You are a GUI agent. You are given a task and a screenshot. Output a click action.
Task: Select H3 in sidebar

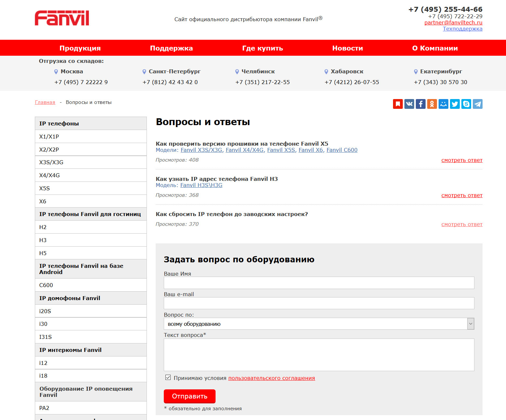click(91, 240)
